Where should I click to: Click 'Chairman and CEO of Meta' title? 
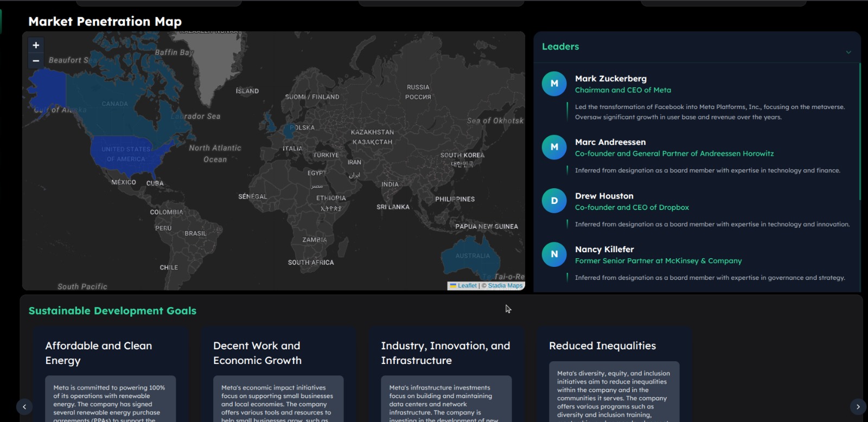(x=623, y=90)
